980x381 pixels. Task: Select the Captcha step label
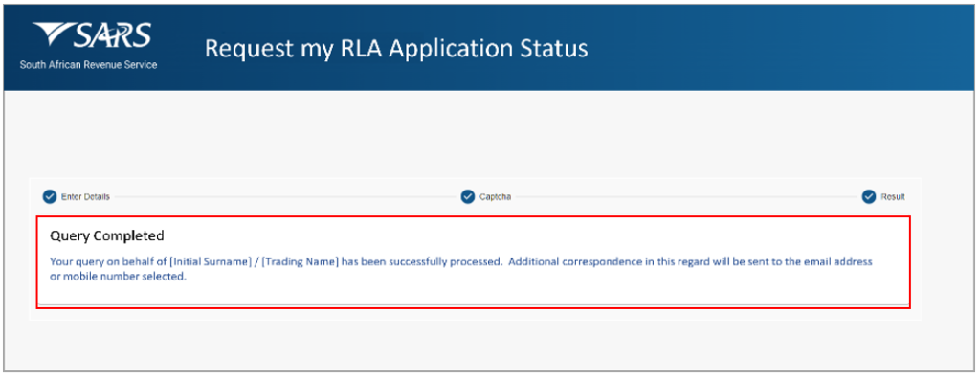[495, 196]
